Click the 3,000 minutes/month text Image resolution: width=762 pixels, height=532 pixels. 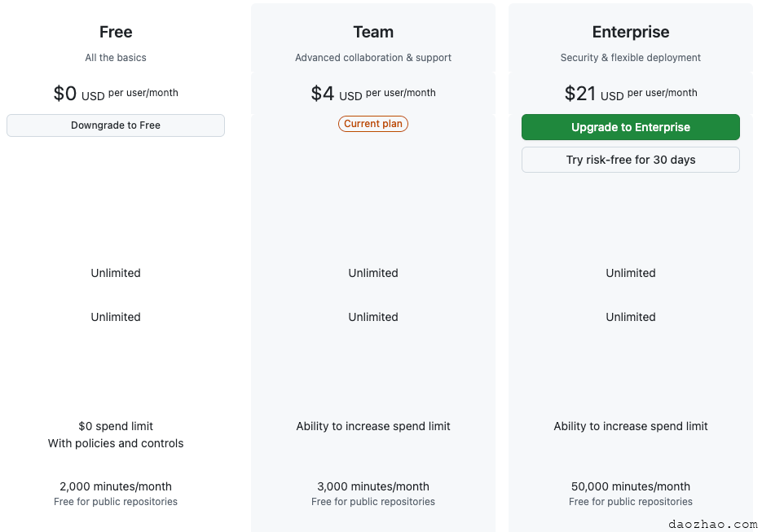(x=373, y=486)
